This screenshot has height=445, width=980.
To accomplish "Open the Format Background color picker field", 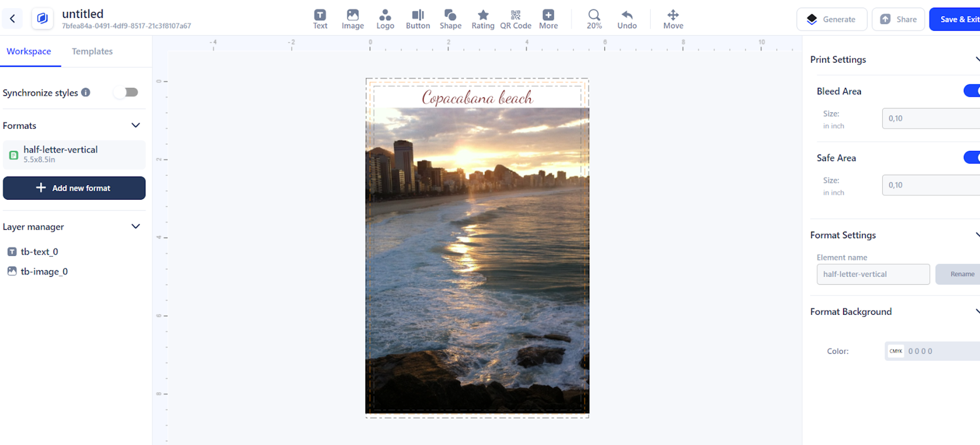I will click(x=932, y=351).
